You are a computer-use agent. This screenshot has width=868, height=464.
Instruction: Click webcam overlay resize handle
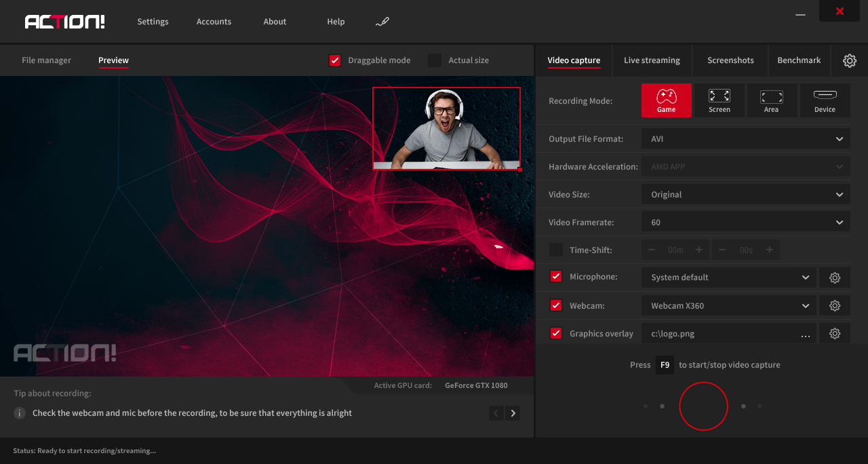click(520, 170)
